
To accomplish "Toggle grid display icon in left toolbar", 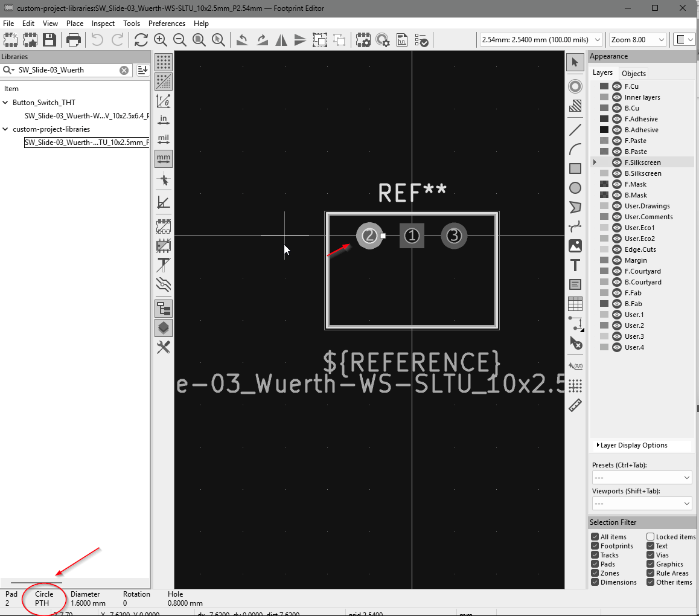I will tap(164, 62).
